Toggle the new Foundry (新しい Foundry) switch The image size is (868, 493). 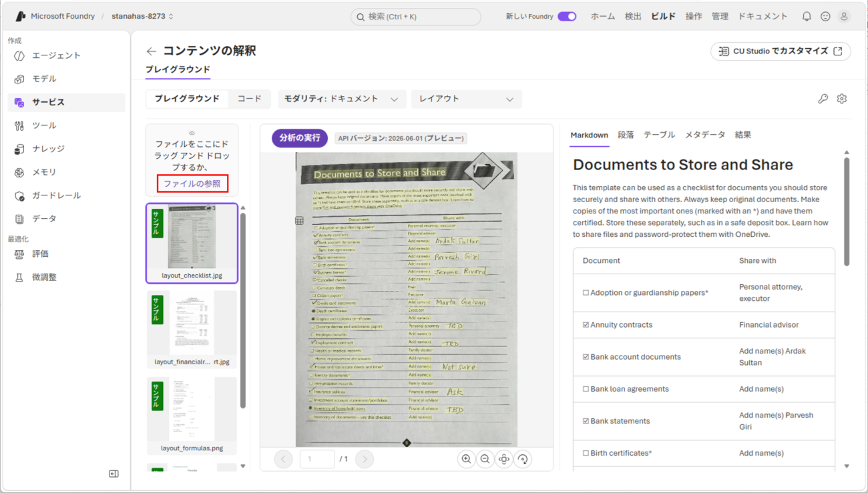[x=567, y=17]
